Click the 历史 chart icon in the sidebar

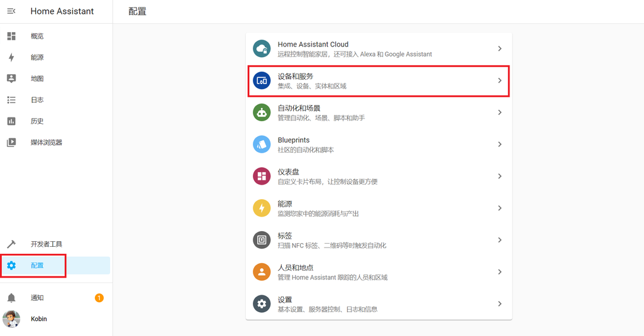click(x=11, y=121)
